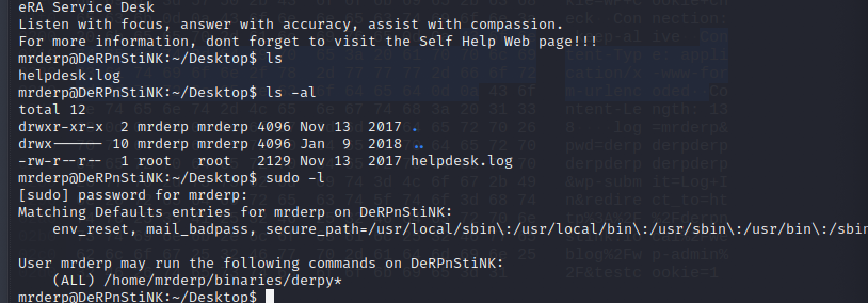The width and height of the screenshot is (868, 303).
Task: Click the Matching Defaults entries line
Action: click(x=235, y=212)
